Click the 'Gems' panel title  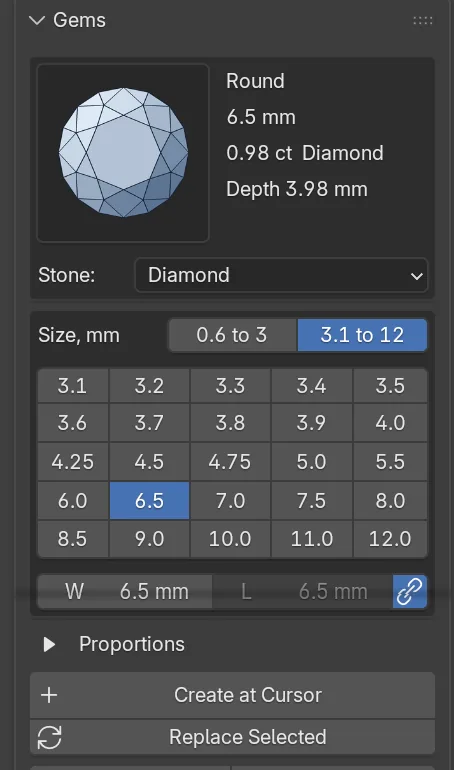click(x=80, y=21)
